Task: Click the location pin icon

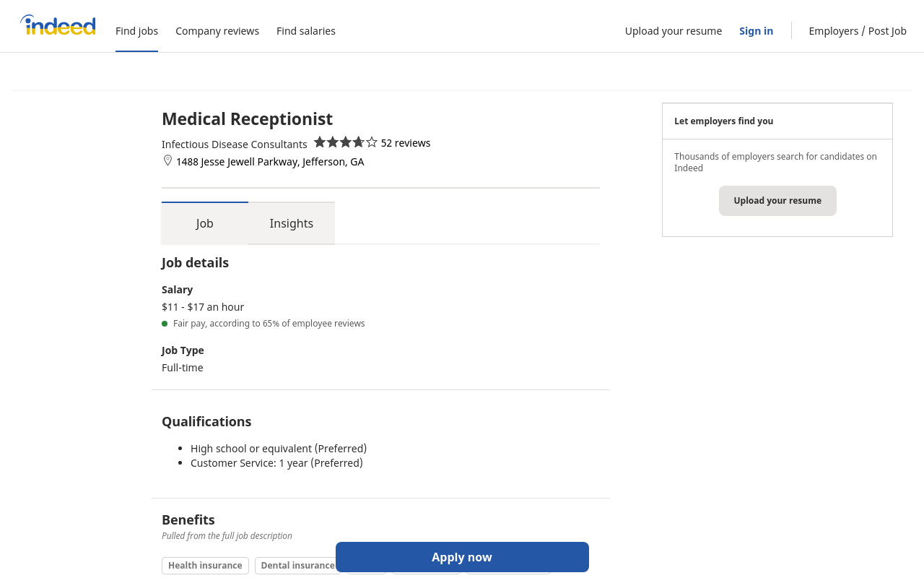Action: 167,160
